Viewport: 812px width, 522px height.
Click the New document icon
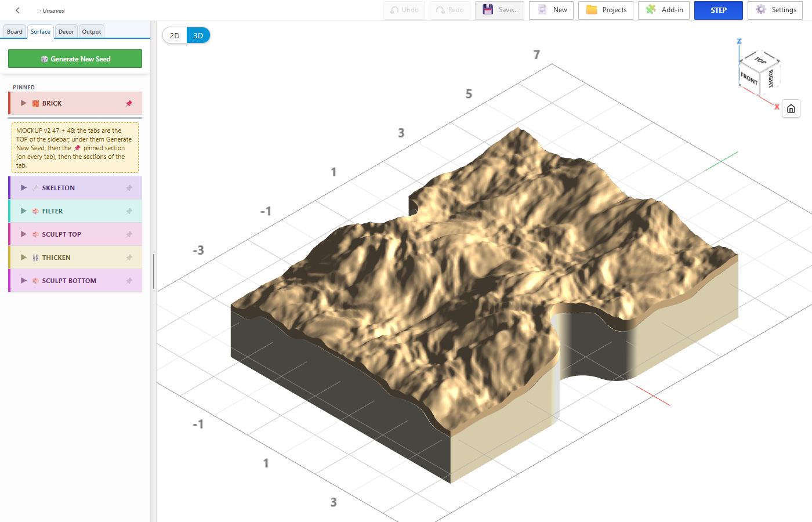[x=542, y=10]
